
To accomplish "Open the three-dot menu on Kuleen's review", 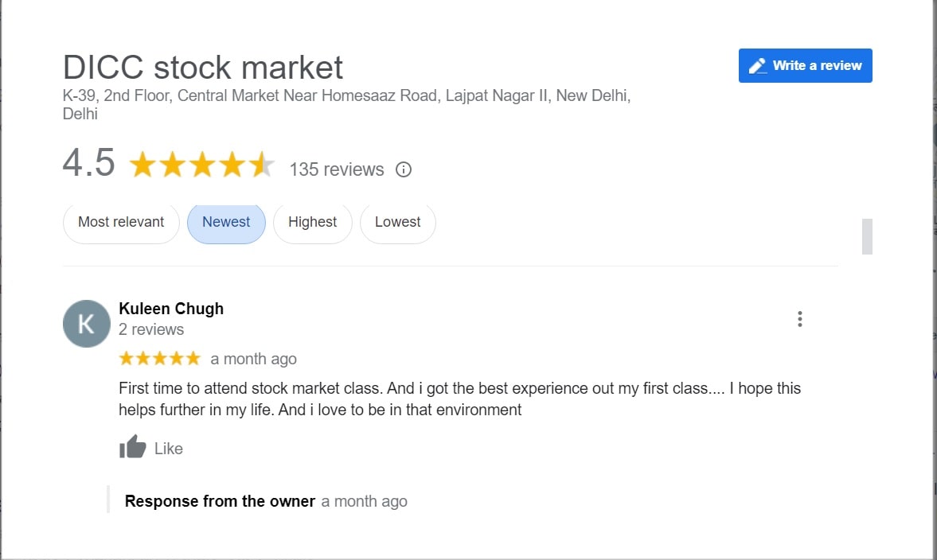I will [x=799, y=318].
